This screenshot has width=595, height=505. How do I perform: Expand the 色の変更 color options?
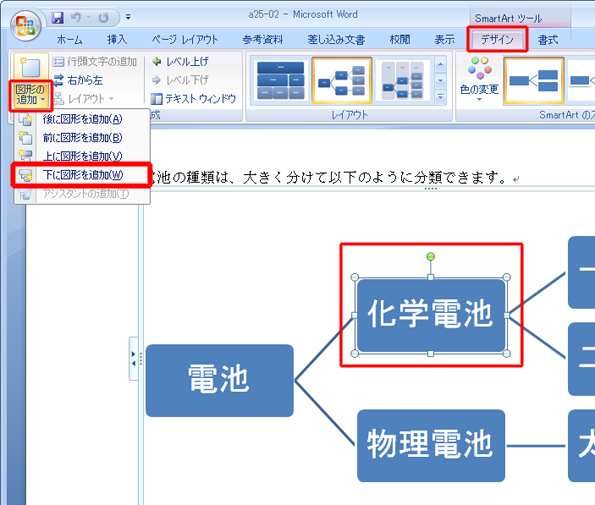479,79
